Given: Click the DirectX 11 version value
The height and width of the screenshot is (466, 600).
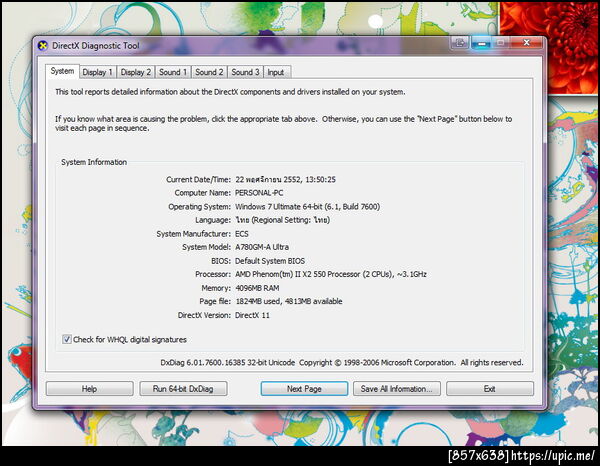Looking at the screenshot, I should coord(252,315).
